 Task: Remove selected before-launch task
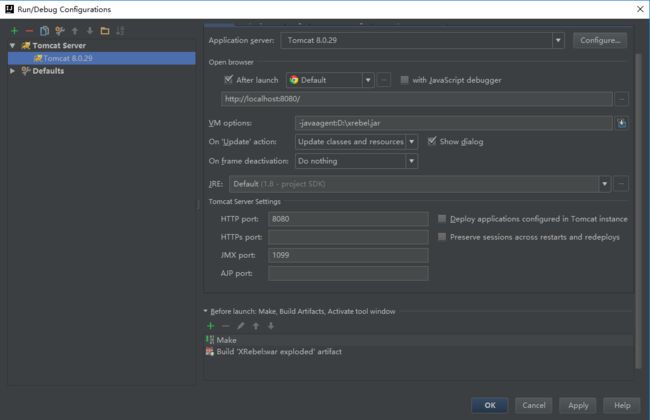click(x=226, y=326)
